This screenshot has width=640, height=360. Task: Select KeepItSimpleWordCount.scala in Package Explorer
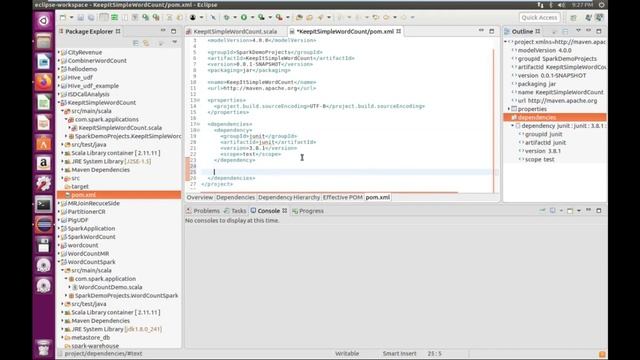tap(120, 128)
